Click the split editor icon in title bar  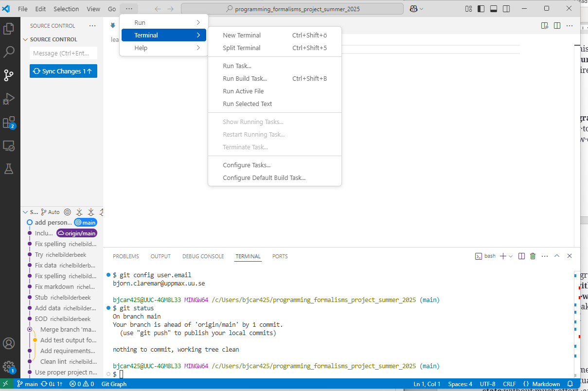coord(556,26)
